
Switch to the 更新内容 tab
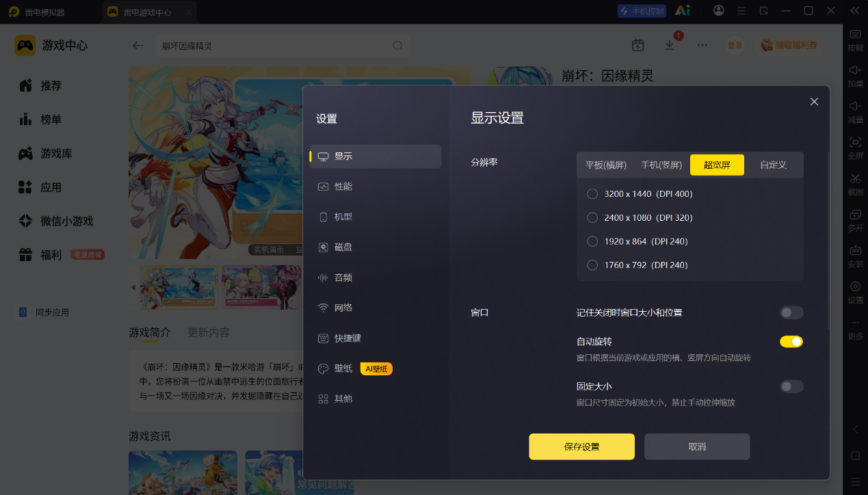coord(209,332)
